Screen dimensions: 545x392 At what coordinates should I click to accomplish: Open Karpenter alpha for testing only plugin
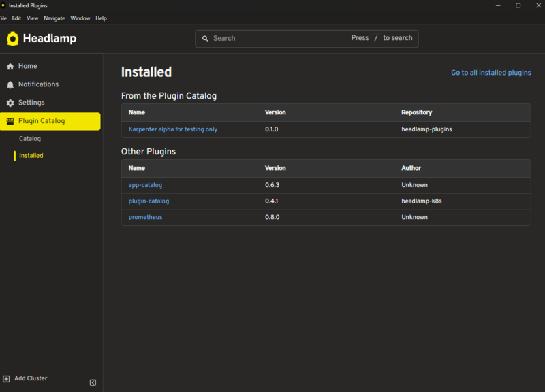click(173, 129)
